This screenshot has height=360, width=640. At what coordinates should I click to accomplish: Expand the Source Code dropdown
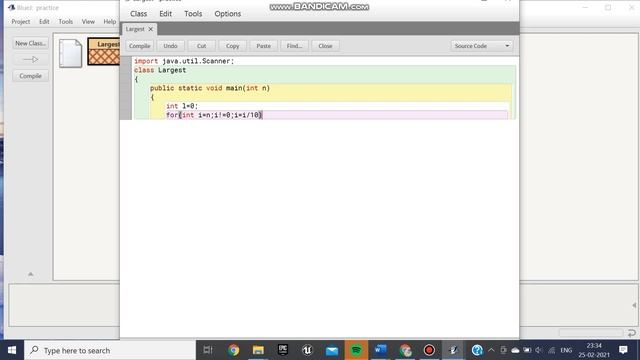(482, 46)
